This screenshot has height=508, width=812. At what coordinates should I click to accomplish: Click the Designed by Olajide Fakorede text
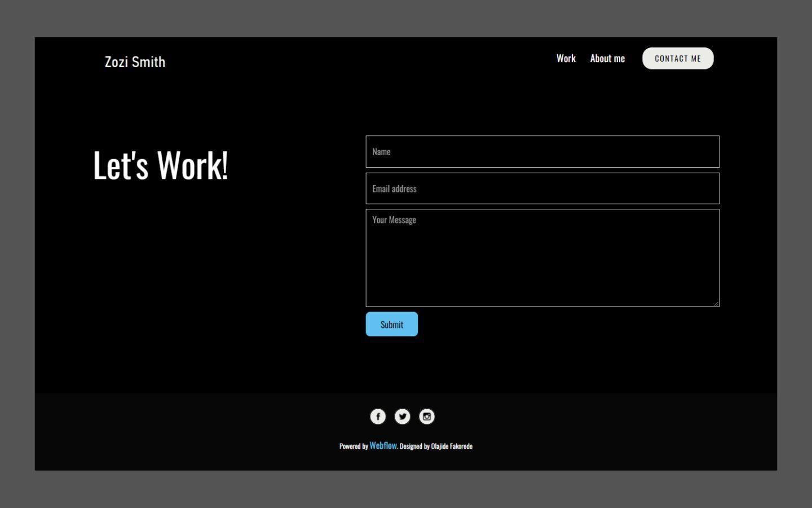tap(435, 446)
